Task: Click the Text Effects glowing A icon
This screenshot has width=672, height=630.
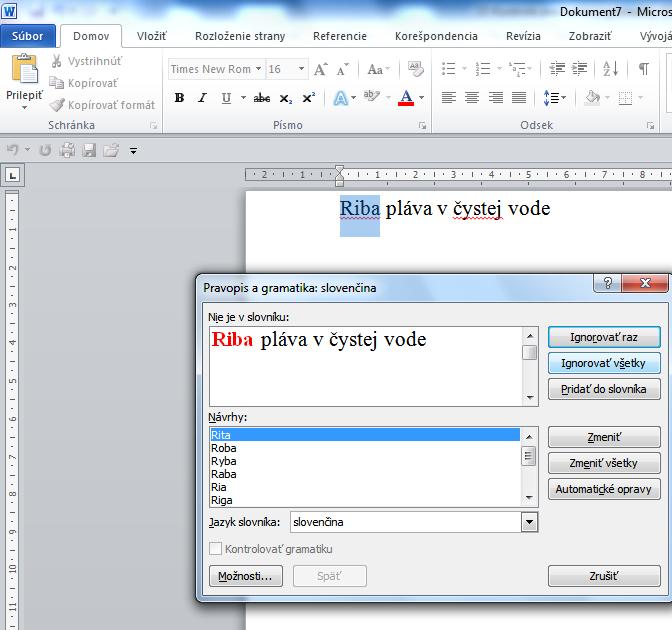Action: 341,98
